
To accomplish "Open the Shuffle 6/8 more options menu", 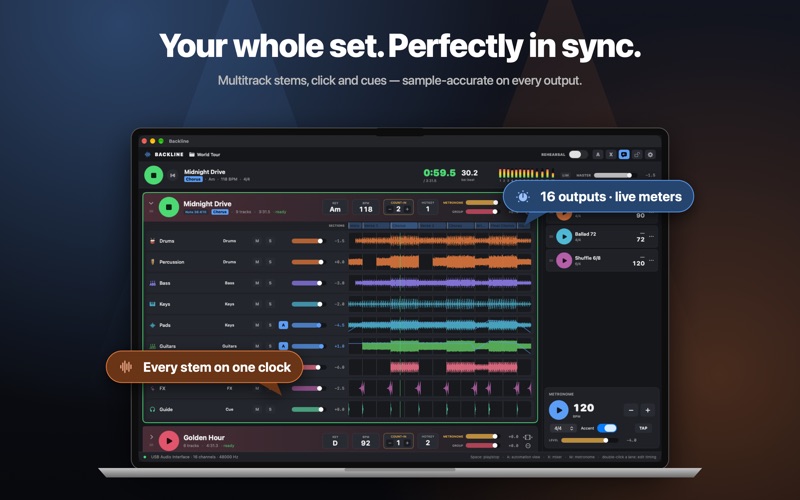I will click(652, 261).
